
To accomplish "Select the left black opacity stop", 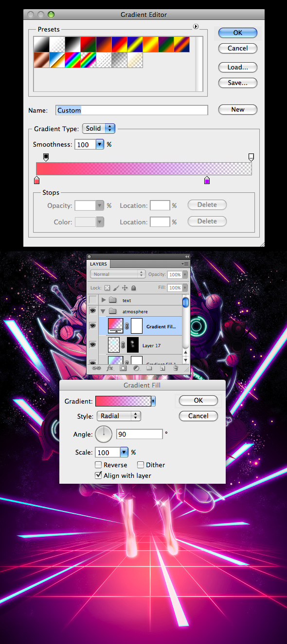I will (x=46, y=157).
